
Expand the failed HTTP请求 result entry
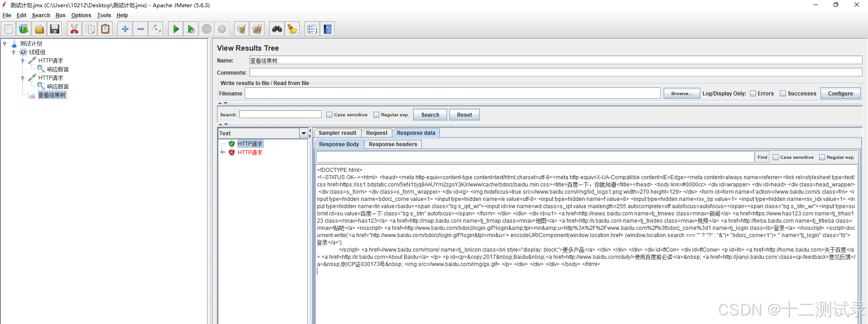(223, 152)
